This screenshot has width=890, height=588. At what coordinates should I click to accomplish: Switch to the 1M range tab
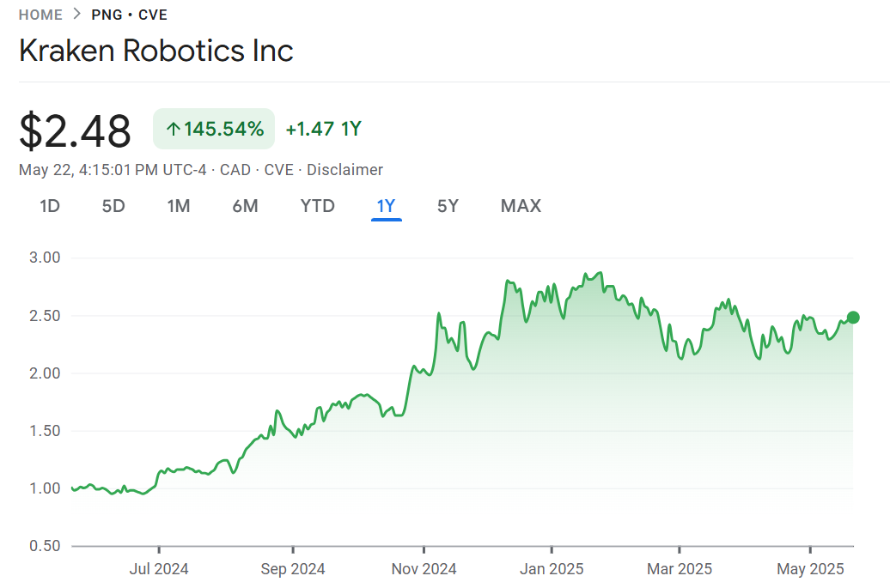[x=179, y=206]
